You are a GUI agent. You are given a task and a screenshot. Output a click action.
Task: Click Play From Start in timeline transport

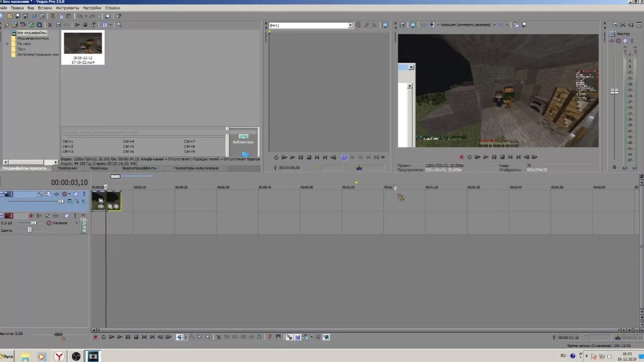pyautogui.click(x=111, y=337)
